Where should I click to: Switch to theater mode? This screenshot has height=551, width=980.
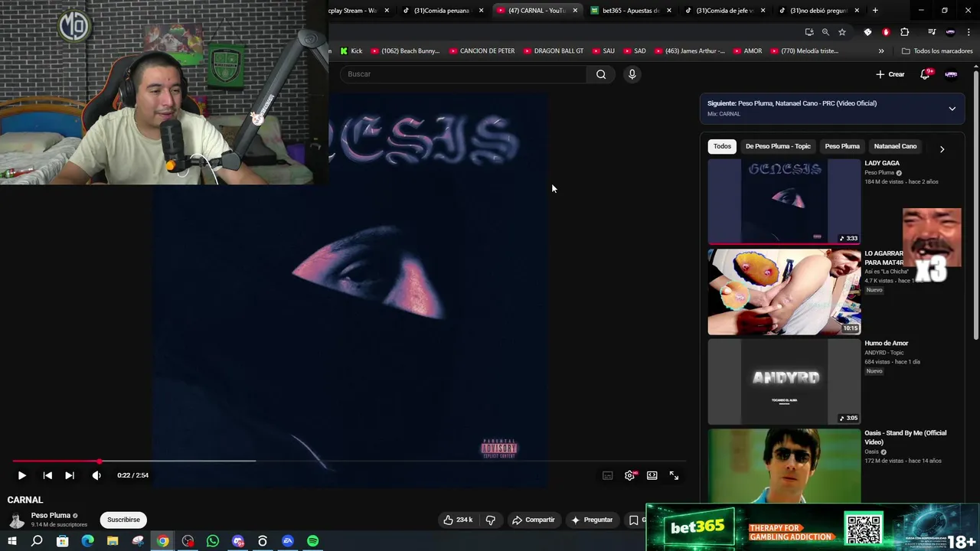pyautogui.click(x=652, y=475)
